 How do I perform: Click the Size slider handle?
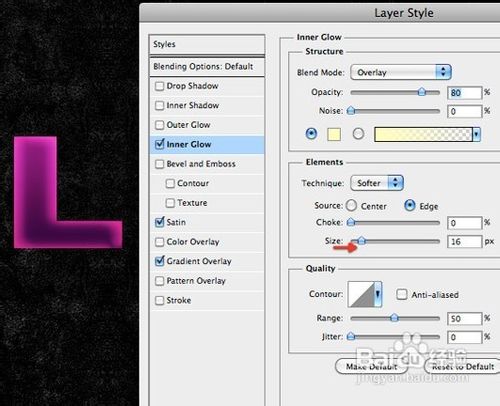coord(361,240)
